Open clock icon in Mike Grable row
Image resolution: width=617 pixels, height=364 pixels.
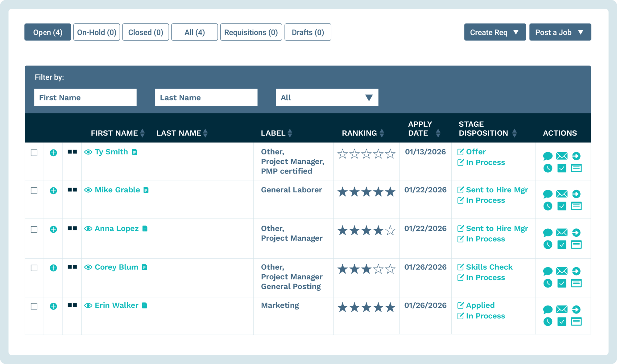point(548,206)
